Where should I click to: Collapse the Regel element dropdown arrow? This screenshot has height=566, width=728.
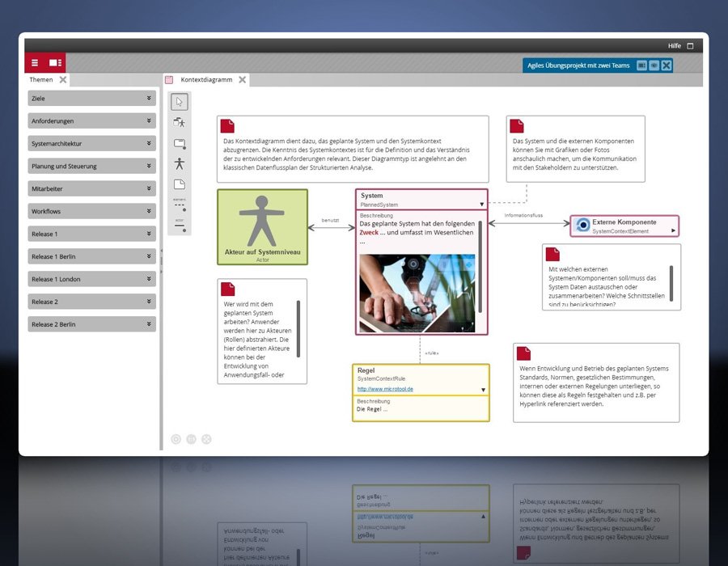484,391
